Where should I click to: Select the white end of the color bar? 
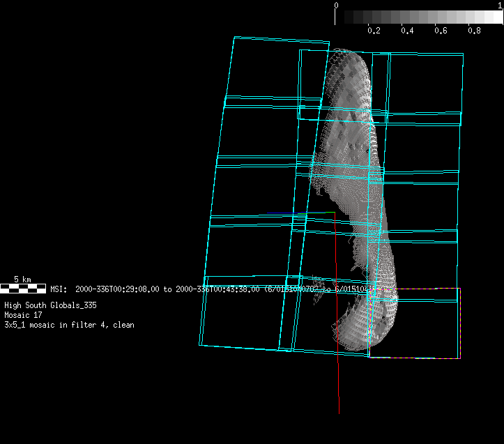point(497,17)
